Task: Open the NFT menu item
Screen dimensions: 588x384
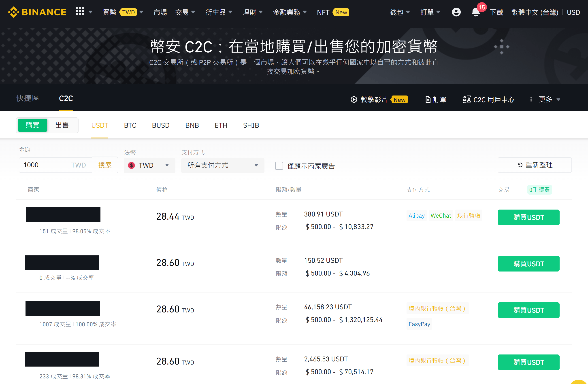Action: tap(323, 12)
